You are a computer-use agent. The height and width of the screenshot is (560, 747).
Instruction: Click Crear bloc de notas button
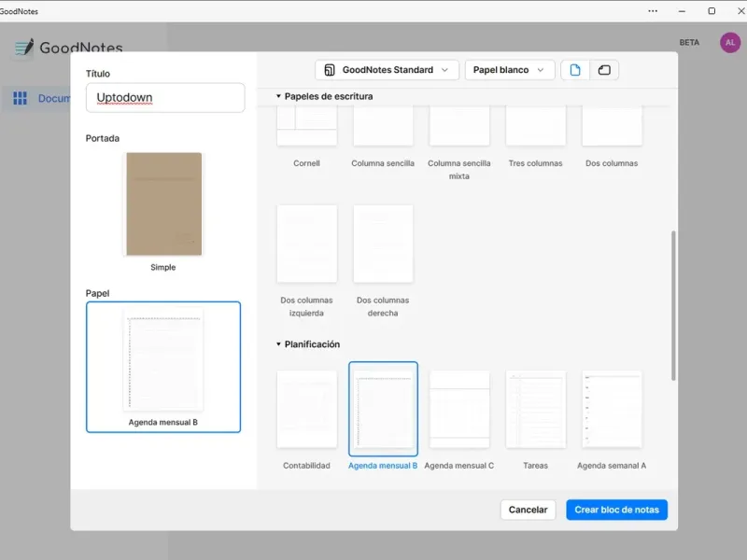616,510
